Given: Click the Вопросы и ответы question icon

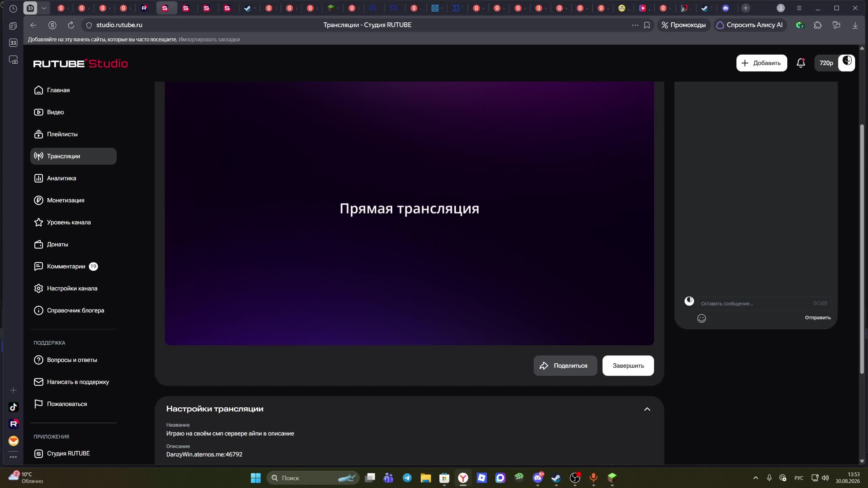Looking at the screenshot, I should click(x=39, y=360).
